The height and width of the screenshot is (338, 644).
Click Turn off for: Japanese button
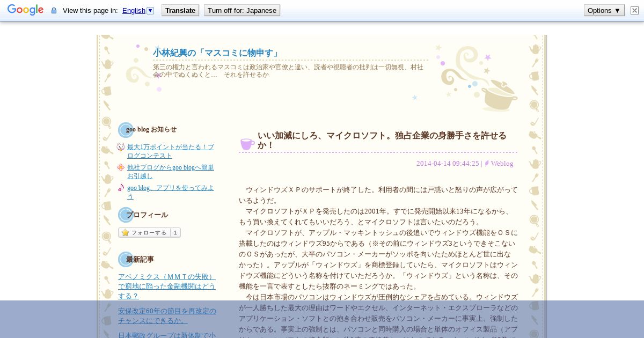(x=242, y=10)
